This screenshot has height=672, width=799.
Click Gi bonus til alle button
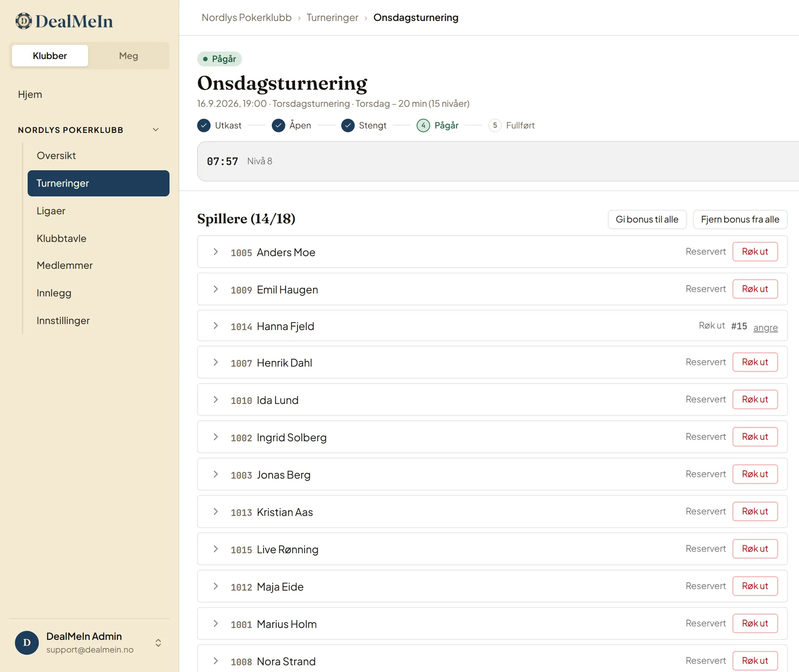pyautogui.click(x=647, y=219)
